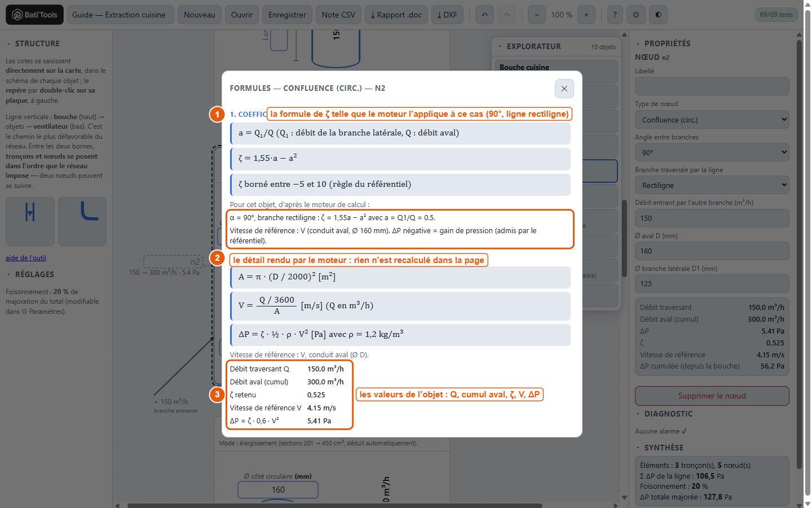Zoom in with the plus button
Viewport: 812px width, 508px height.
click(586, 15)
